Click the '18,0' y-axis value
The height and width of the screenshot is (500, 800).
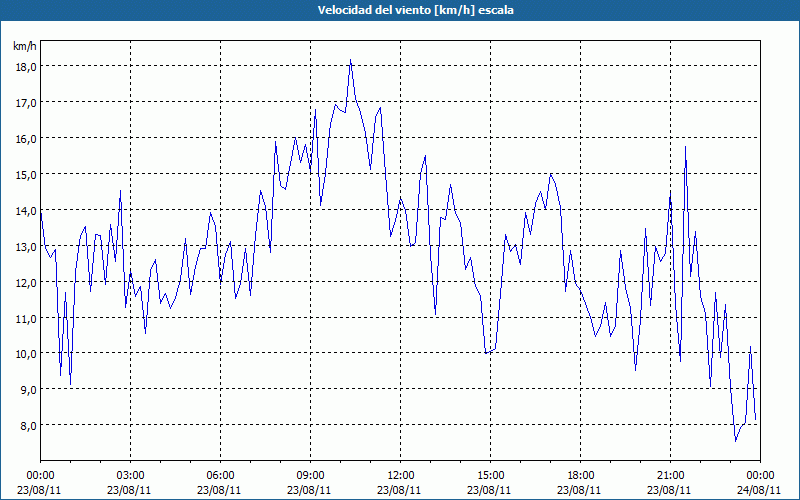(25, 67)
